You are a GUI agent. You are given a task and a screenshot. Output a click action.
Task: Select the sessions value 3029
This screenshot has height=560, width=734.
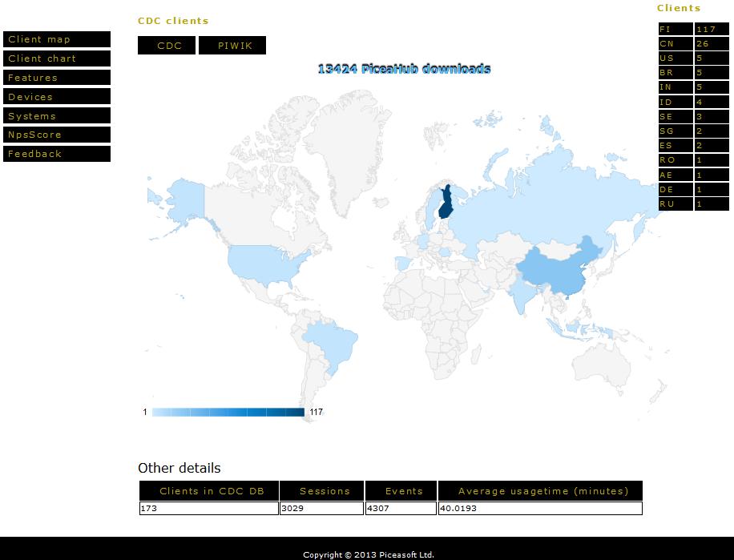pos(322,509)
